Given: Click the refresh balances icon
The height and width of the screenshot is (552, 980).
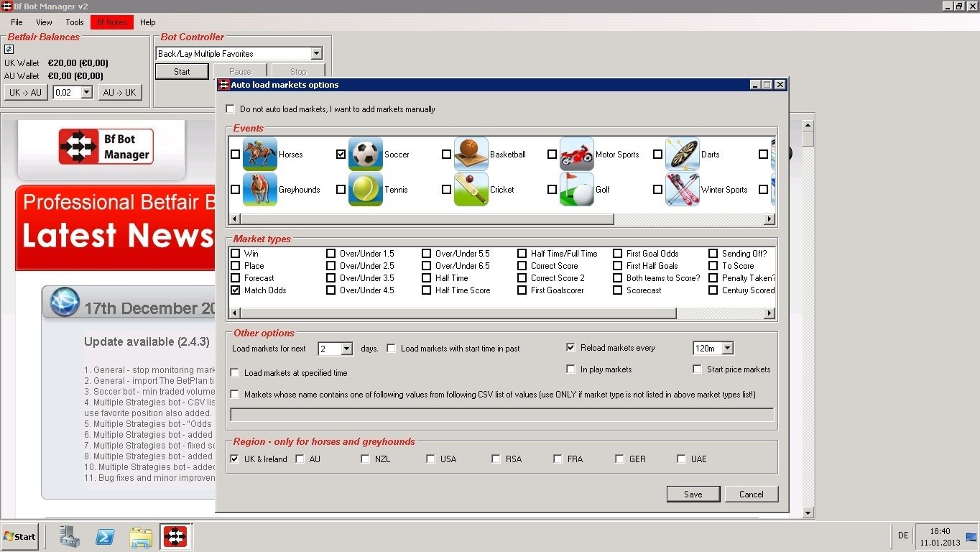Looking at the screenshot, I should coord(9,50).
